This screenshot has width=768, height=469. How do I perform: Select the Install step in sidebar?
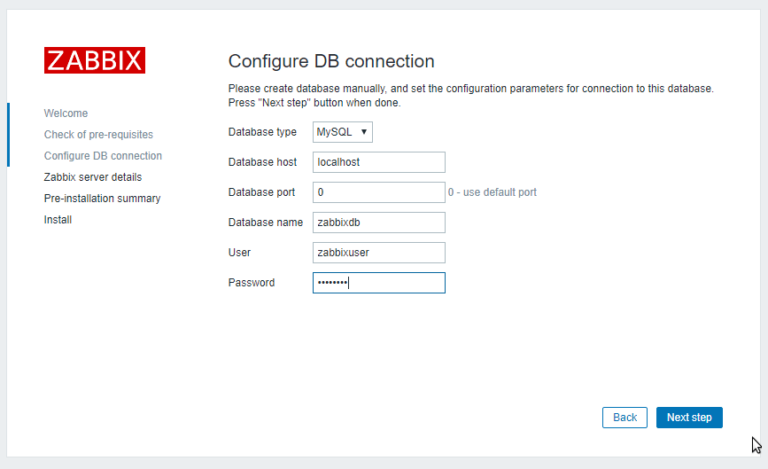[x=57, y=219]
